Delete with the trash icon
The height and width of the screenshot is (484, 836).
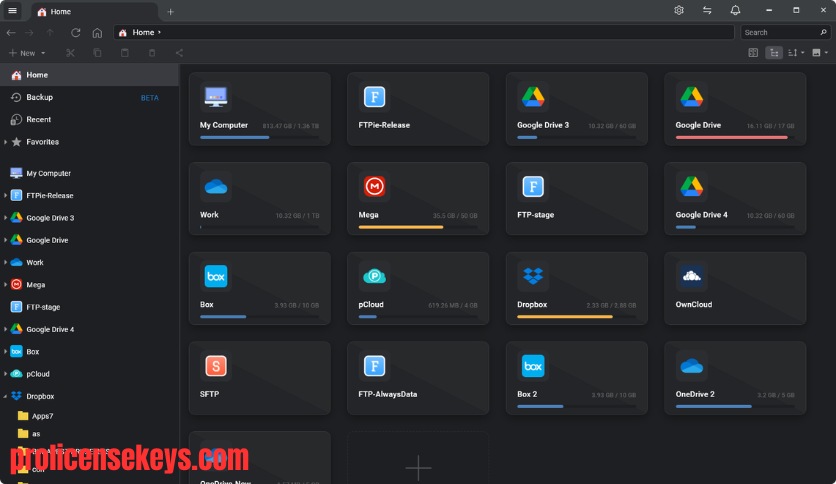[x=152, y=53]
